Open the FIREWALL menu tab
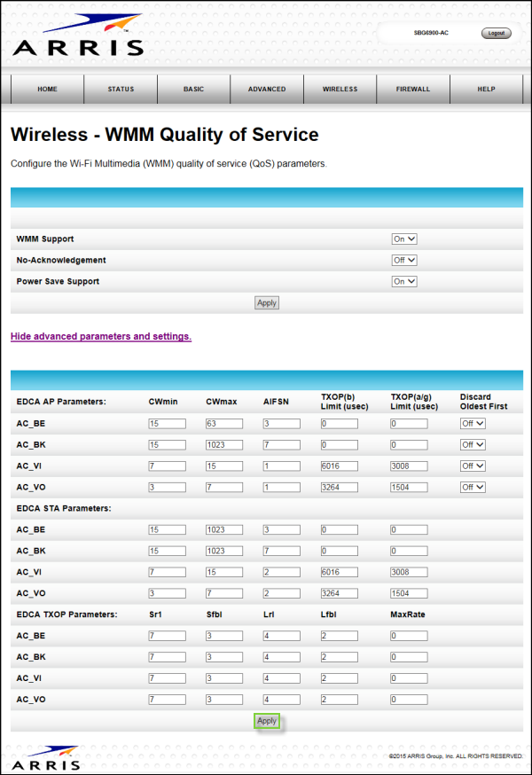 click(413, 90)
